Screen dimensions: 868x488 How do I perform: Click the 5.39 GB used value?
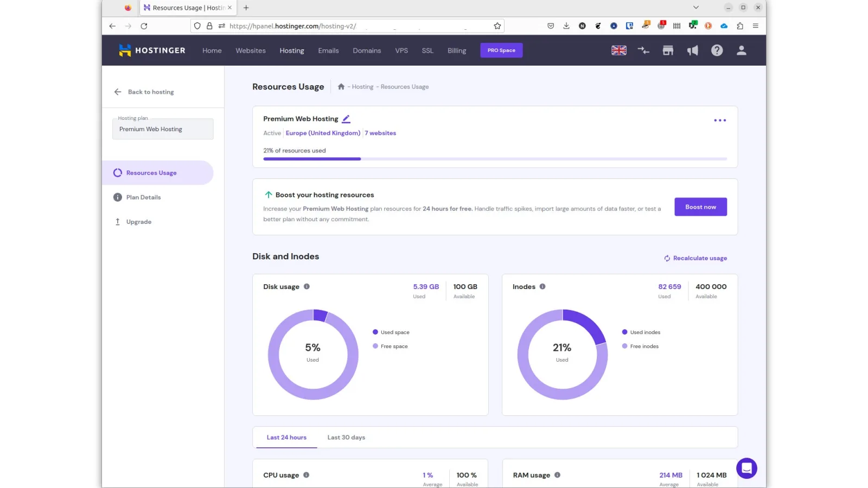click(426, 286)
